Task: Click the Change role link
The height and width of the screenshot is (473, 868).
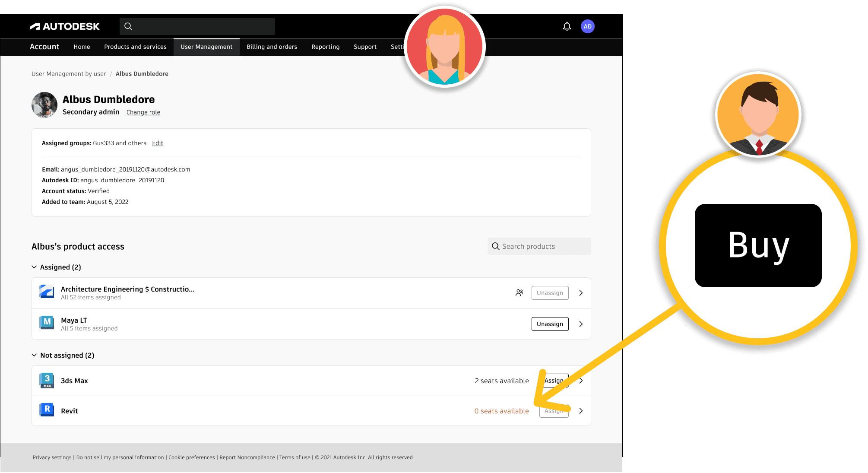Action: (x=143, y=112)
